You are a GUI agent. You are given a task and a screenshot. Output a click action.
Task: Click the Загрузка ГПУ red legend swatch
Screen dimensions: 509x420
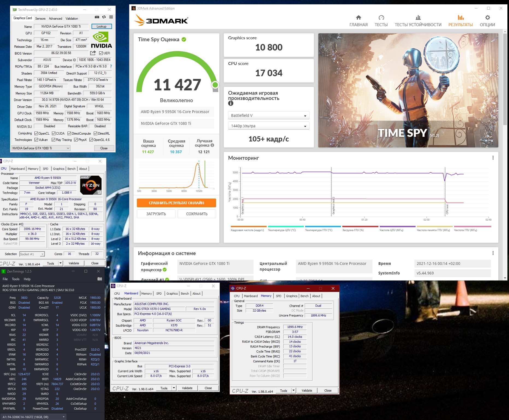point(360,226)
